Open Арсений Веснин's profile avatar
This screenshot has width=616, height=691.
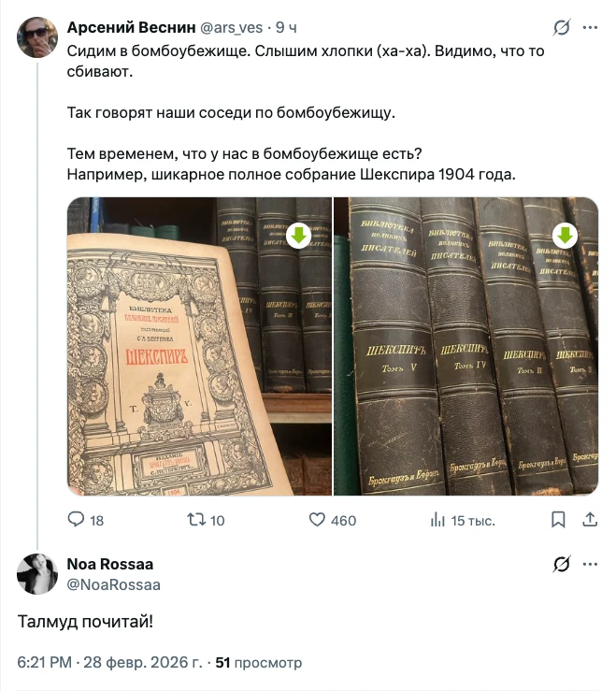pyautogui.click(x=37, y=37)
